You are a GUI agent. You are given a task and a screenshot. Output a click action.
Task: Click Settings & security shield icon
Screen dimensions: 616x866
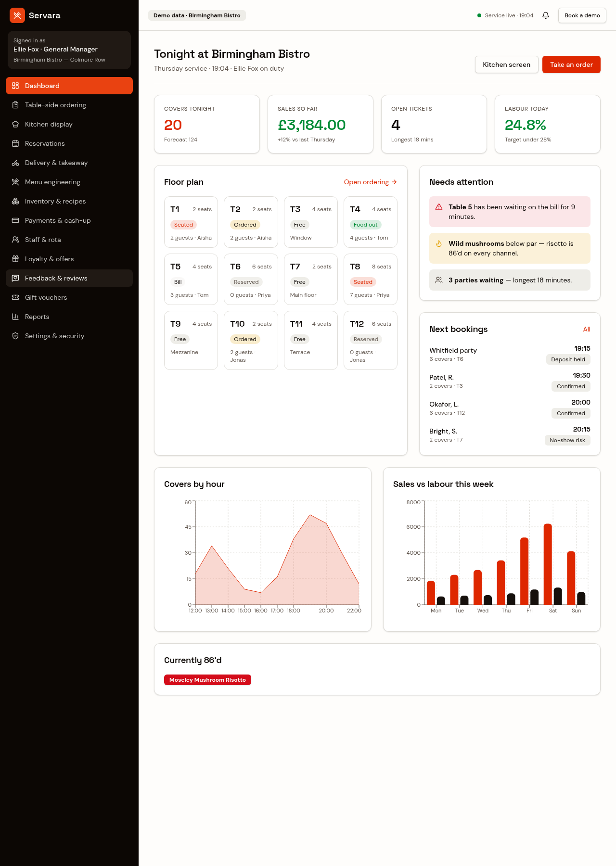pos(15,336)
